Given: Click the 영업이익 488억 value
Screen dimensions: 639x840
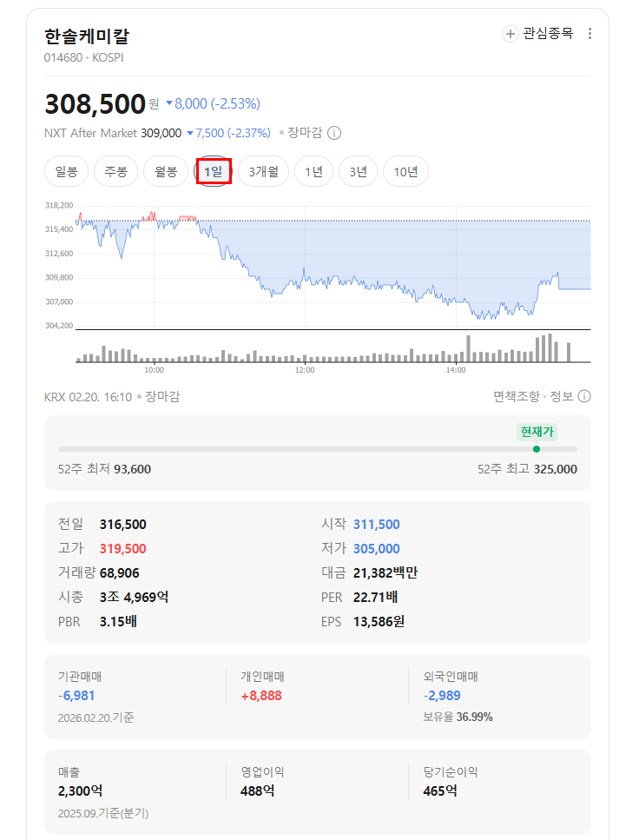Looking at the screenshot, I should (x=258, y=791).
